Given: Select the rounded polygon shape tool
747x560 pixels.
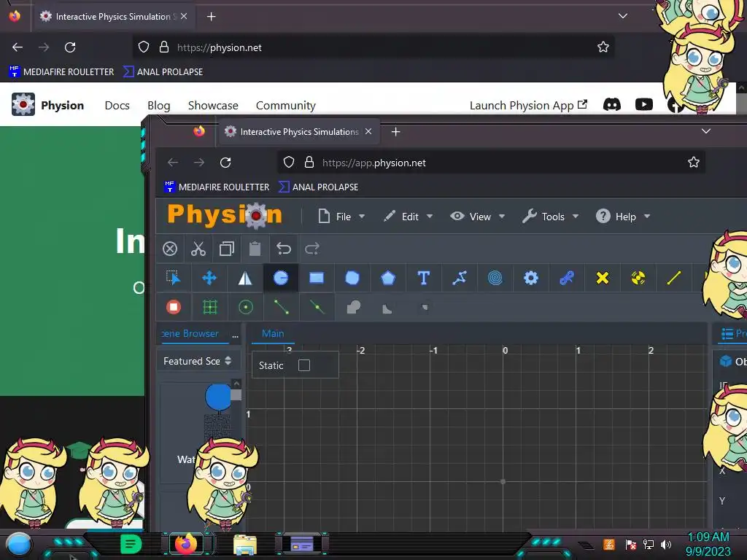Looking at the screenshot, I should (x=352, y=278).
